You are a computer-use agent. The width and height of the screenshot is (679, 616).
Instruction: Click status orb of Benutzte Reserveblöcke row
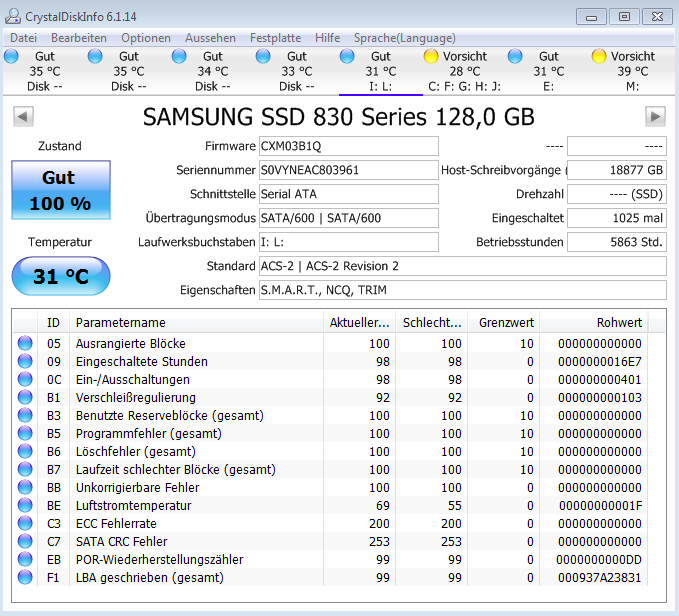coord(25,415)
